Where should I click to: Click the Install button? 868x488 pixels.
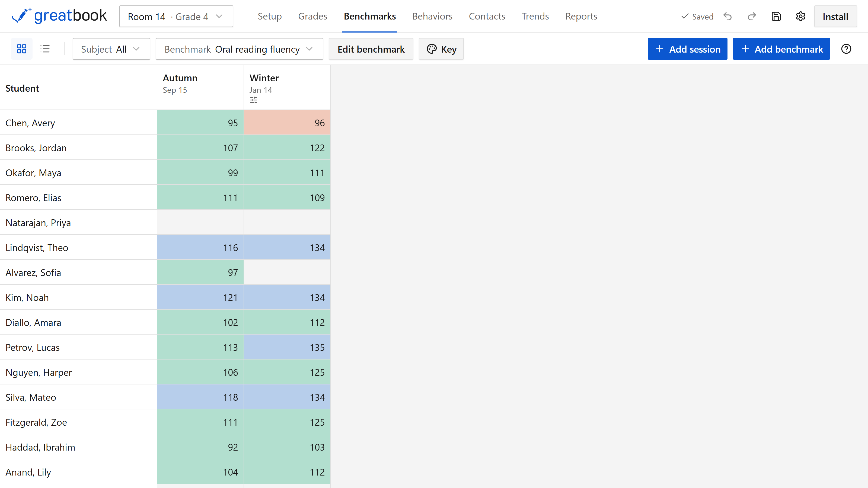(x=835, y=17)
